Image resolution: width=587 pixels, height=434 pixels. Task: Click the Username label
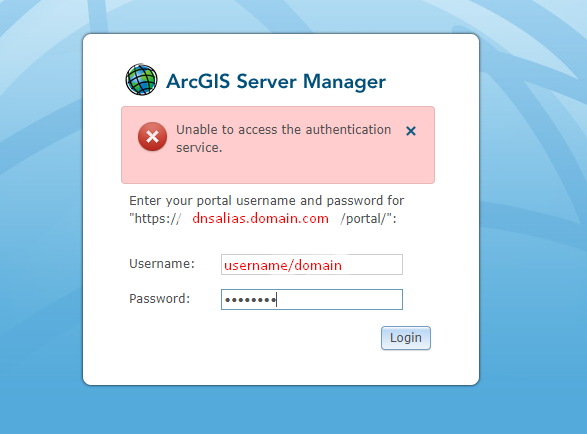point(162,264)
